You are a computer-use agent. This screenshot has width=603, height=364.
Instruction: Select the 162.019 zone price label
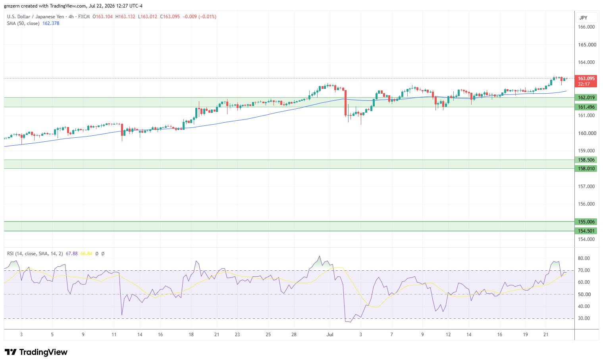point(586,98)
